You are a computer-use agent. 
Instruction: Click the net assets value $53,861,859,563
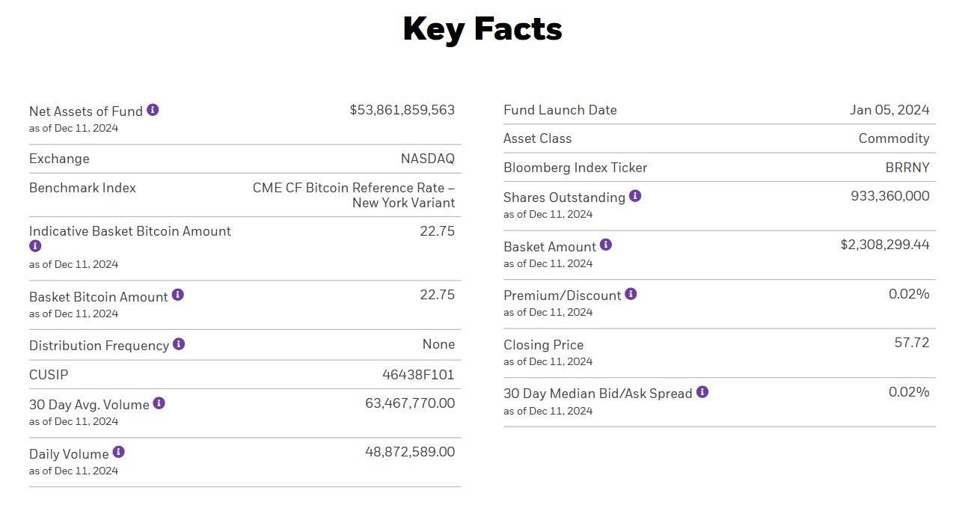(x=402, y=110)
